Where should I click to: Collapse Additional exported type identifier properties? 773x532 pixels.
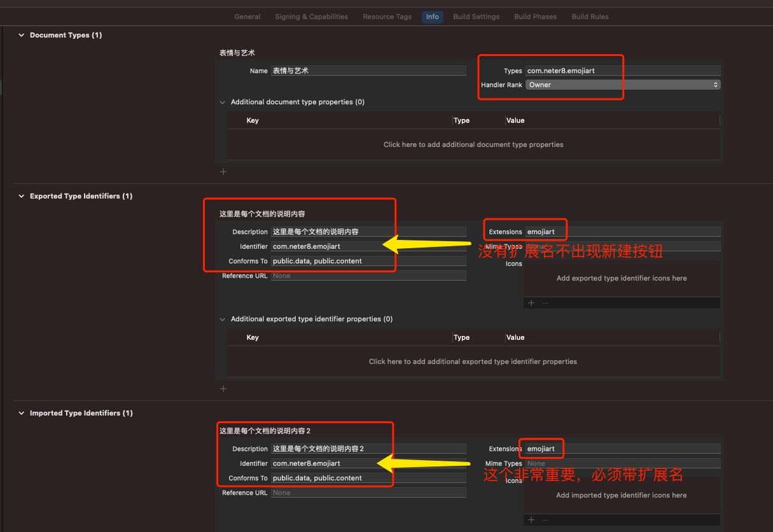(x=223, y=319)
